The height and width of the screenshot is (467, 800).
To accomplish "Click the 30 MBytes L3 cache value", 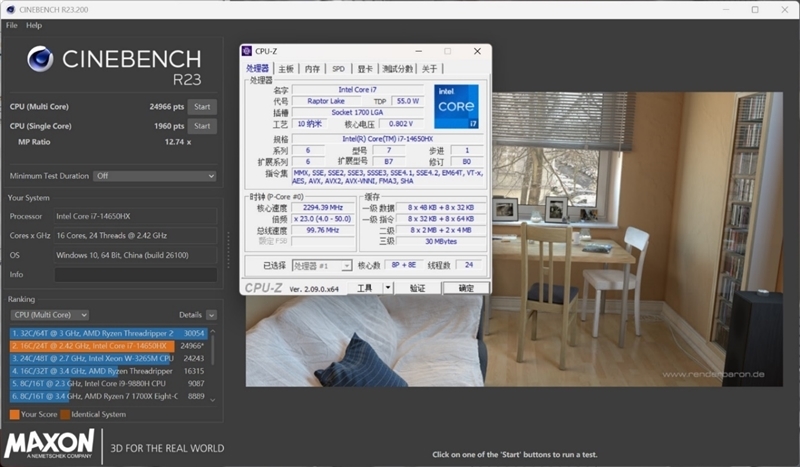I will point(441,241).
